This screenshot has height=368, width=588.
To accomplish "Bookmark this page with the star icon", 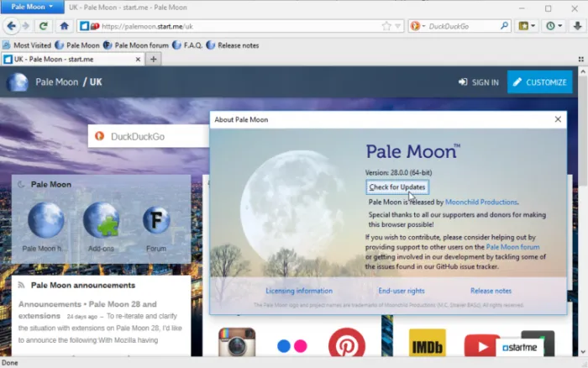I will tap(386, 26).
